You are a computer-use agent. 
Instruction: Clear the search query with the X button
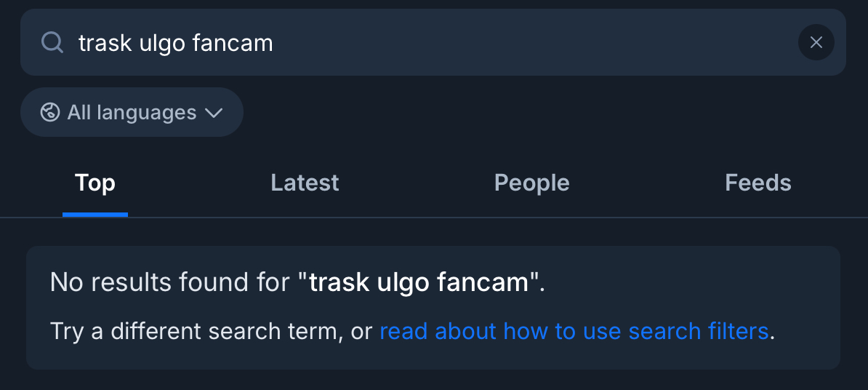816,43
